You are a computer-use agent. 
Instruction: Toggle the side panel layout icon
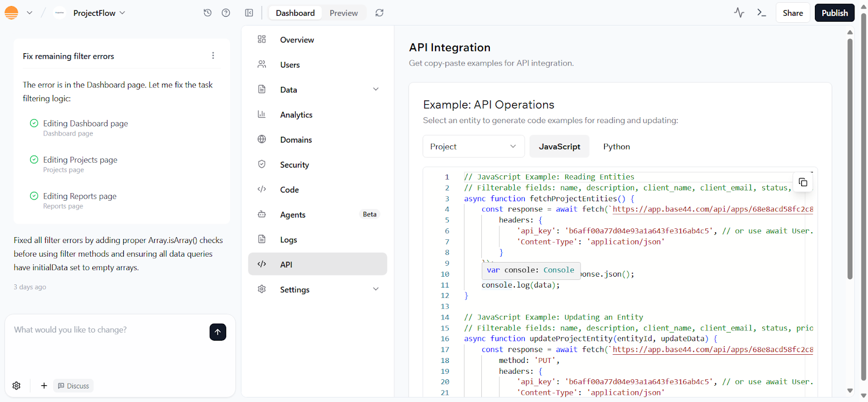click(x=249, y=12)
